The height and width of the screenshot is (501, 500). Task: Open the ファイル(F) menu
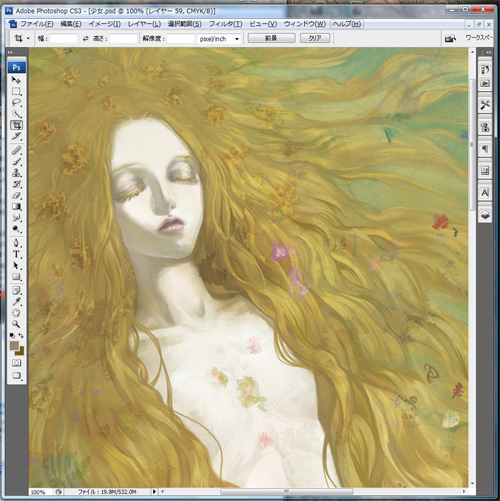pyautogui.click(x=37, y=24)
